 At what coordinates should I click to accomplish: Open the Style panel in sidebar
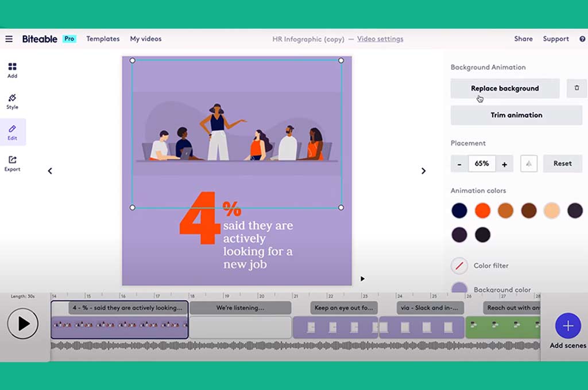coord(13,102)
